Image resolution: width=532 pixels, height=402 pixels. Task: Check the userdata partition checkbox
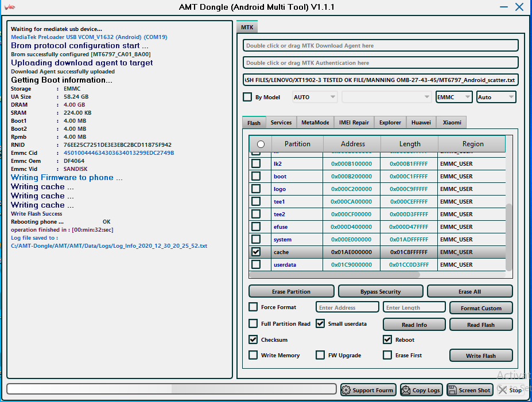click(x=256, y=264)
